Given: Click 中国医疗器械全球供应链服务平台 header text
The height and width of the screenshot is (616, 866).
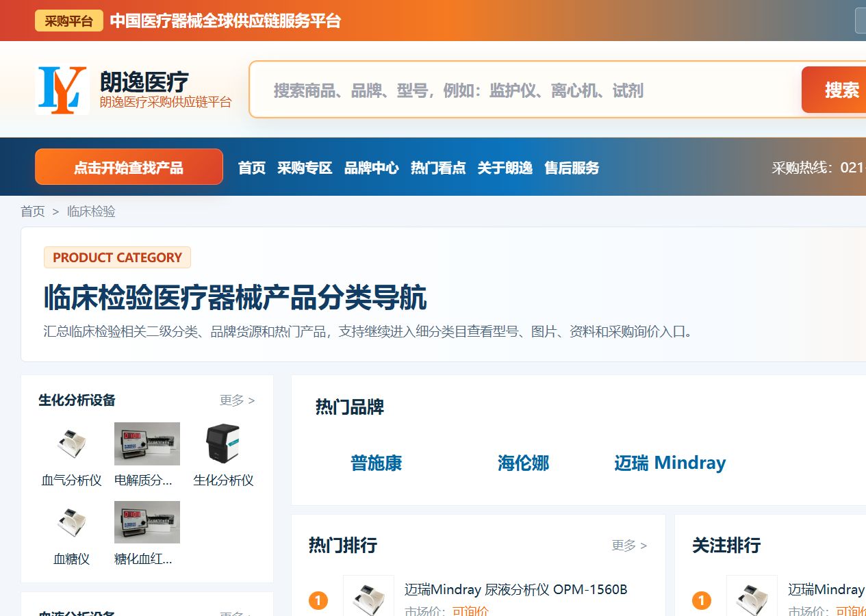Looking at the screenshot, I should tap(225, 21).
